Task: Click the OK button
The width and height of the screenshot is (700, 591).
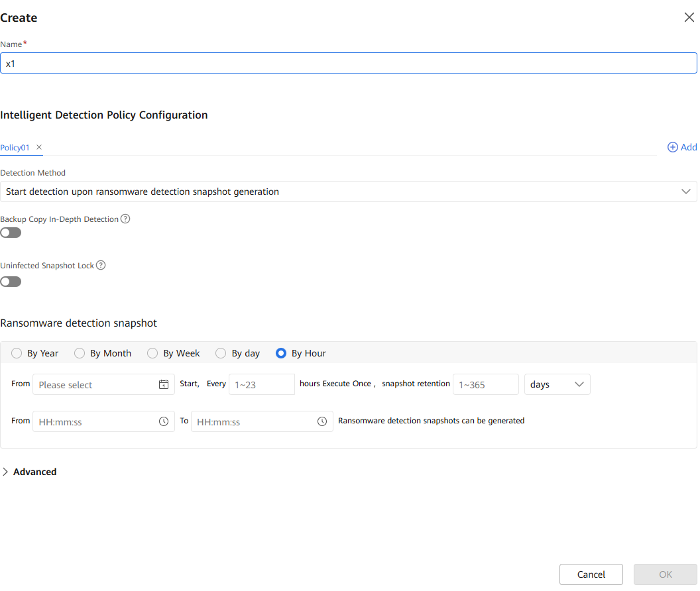Action: point(665,574)
